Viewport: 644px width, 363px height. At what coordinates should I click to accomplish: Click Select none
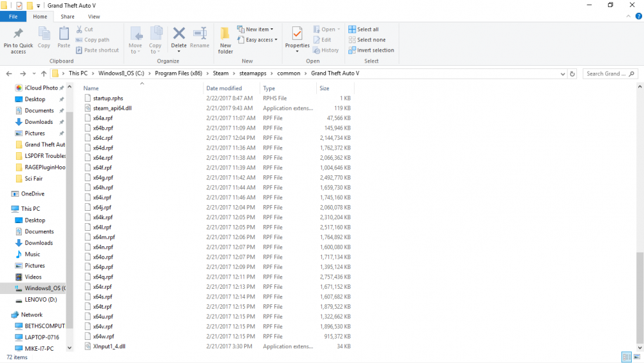(367, 40)
